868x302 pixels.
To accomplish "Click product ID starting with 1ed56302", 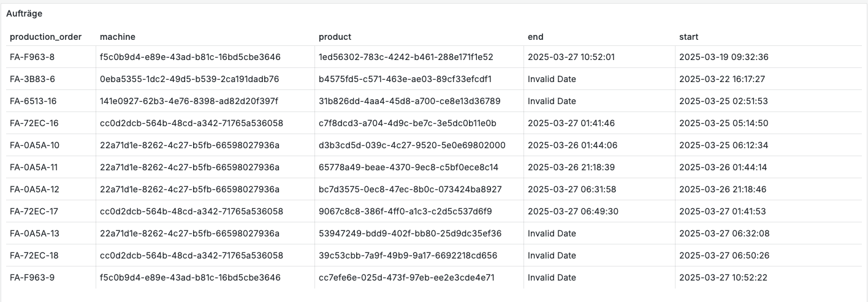I will [406, 57].
